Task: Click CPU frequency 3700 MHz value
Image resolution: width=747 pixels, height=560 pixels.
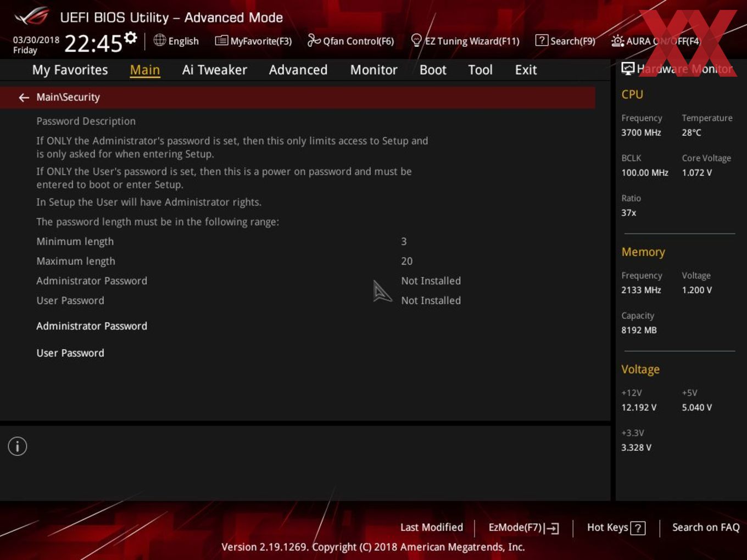Action: point(641,132)
